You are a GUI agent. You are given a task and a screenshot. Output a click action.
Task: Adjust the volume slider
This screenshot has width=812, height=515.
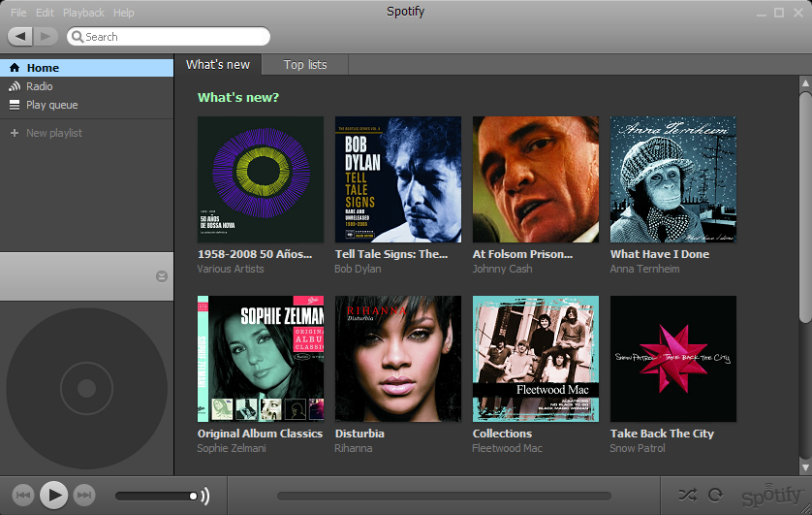tap(156, 497)
